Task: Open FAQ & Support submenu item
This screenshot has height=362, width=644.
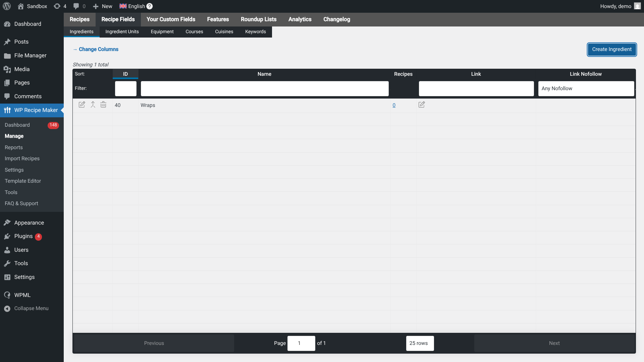Action: (x=21, y=203)
